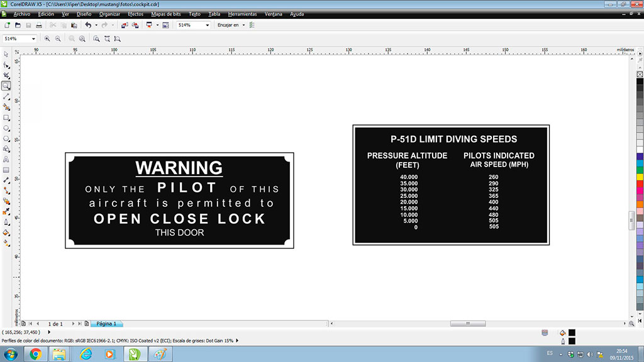Go to the next page arrow

(73, 324)
